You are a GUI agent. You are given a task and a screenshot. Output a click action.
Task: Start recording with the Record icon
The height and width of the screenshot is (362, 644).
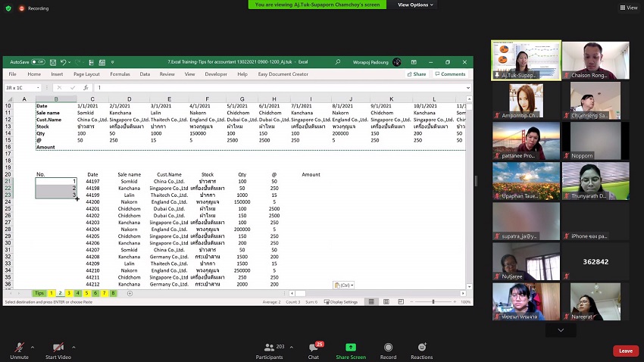388,350
